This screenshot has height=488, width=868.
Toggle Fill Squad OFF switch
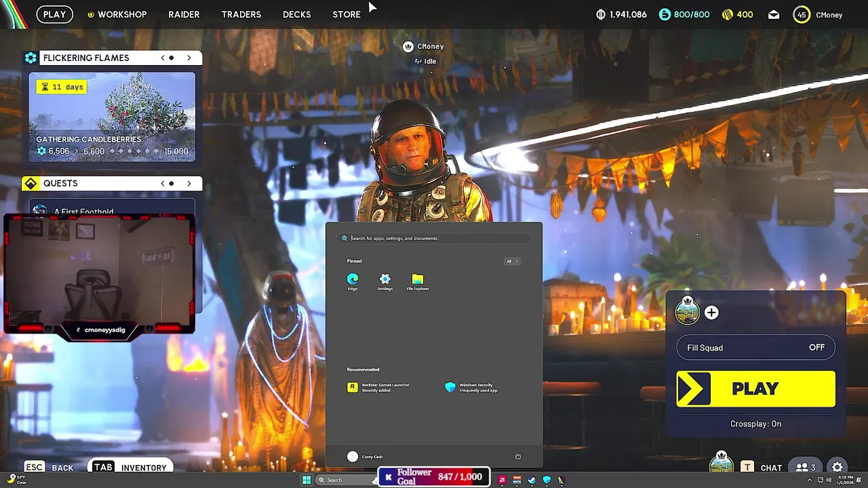(755, 348)
